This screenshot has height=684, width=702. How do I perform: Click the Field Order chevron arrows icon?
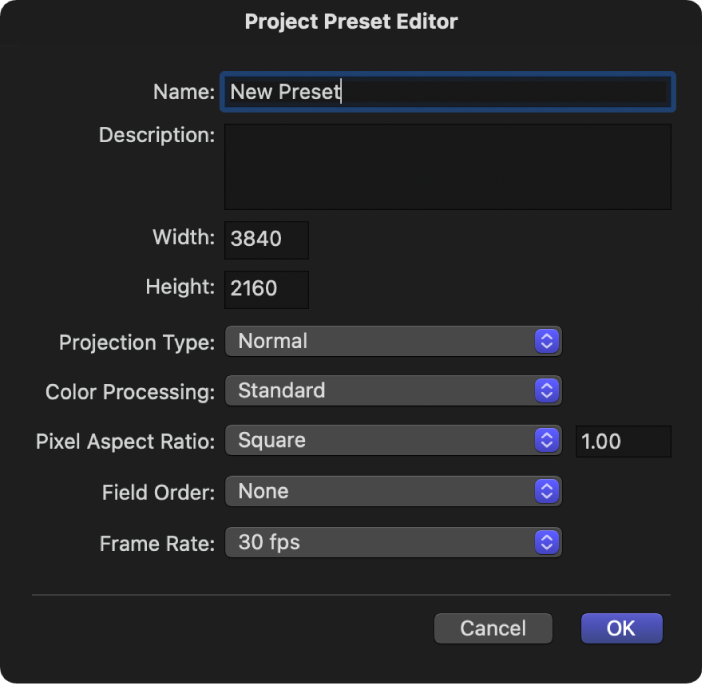click(x=546, y=491)
